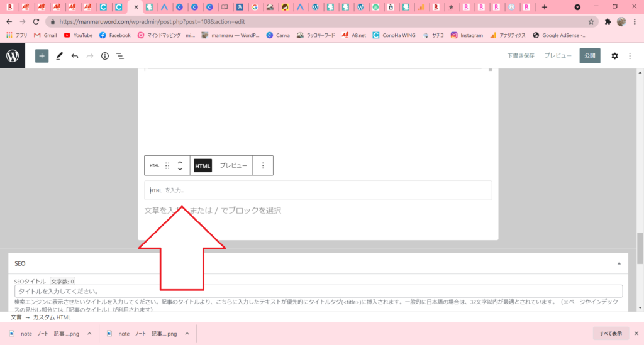Bookmark this page with the star
The height and width of the screenshot is (345, 644).
coord(591,22)
